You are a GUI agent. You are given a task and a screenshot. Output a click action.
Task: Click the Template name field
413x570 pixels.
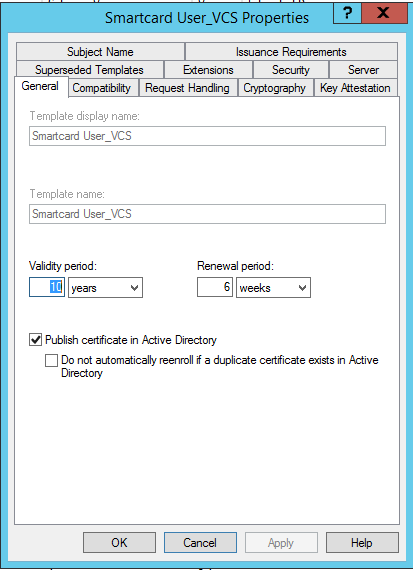click(207, 214)
